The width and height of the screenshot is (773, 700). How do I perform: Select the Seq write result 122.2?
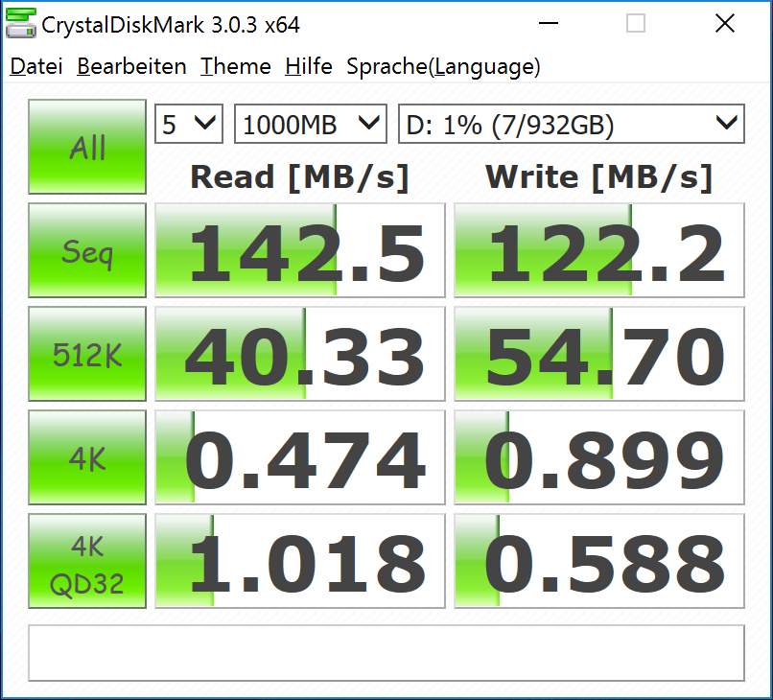click(599, 250)
